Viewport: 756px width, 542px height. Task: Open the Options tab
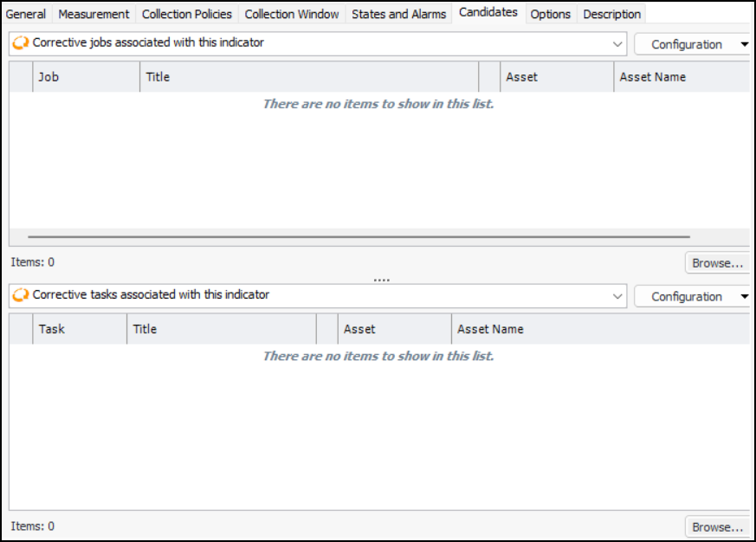coord(550,14)
